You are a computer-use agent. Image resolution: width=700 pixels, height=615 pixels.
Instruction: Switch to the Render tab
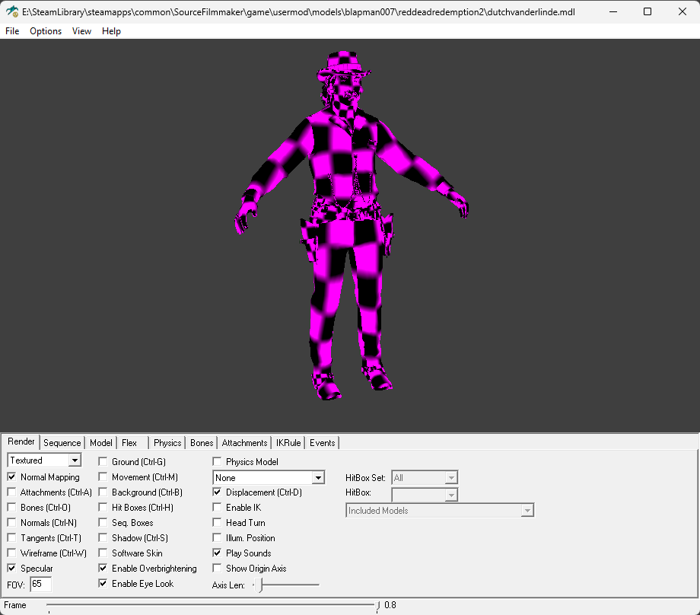pyautogui.click(x=21, y=441)
